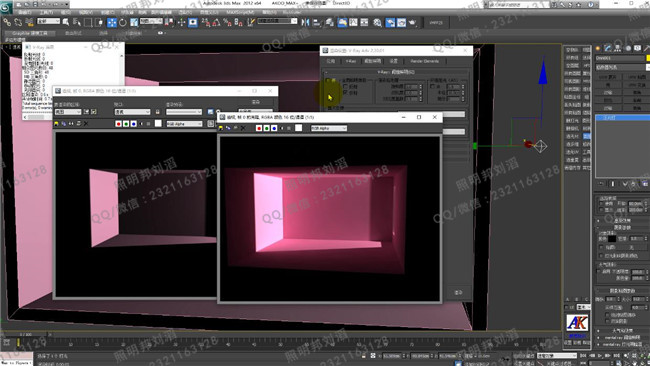Open the modifier list dropdown
Image resolution: width=650 pixels, height=366 pixels.
pyautogui.click(x=622, y=67)
